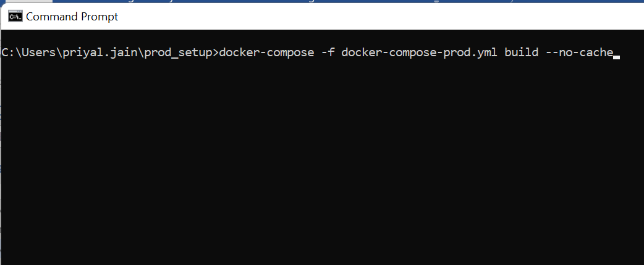Click the Command Prompt system menu icon
The image size is (644, 265).
[x=15, y=17]
